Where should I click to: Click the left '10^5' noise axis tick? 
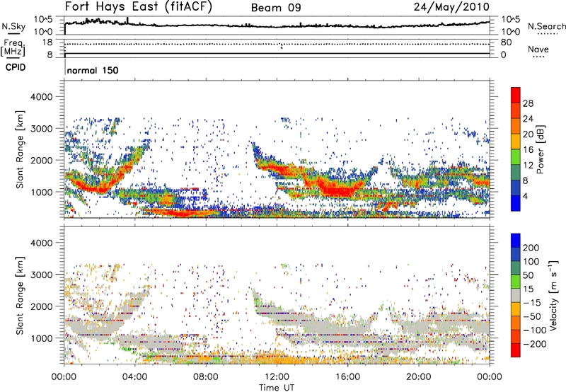tap(43, 20)
